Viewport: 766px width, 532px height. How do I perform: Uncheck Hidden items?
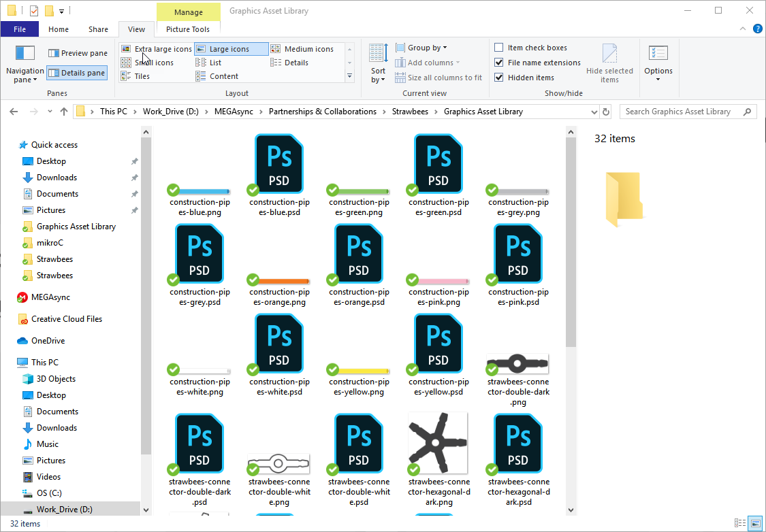coord(499,77)
